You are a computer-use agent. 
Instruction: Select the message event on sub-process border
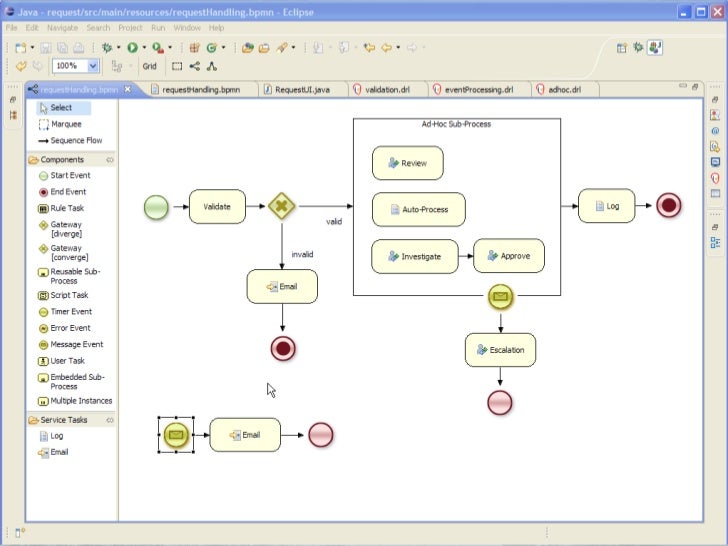tap(500, 297)
